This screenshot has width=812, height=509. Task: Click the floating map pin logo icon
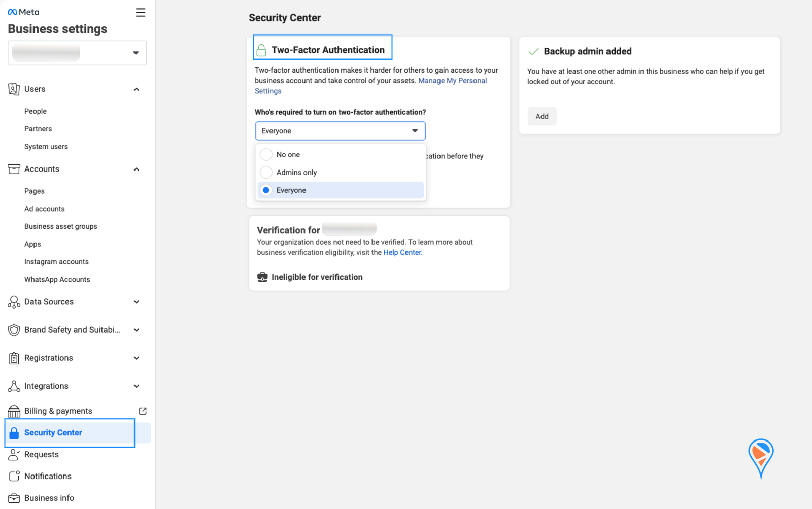point(760,457)
